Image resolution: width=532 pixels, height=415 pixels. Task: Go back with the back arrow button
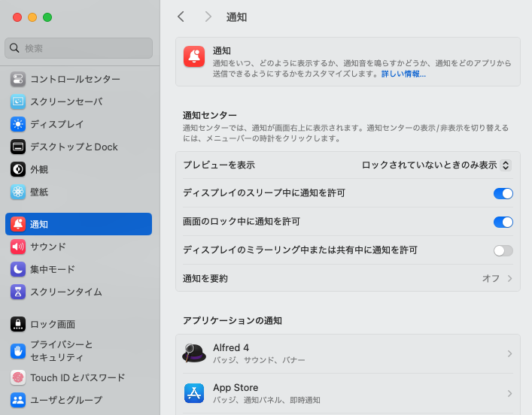point(181,17)
